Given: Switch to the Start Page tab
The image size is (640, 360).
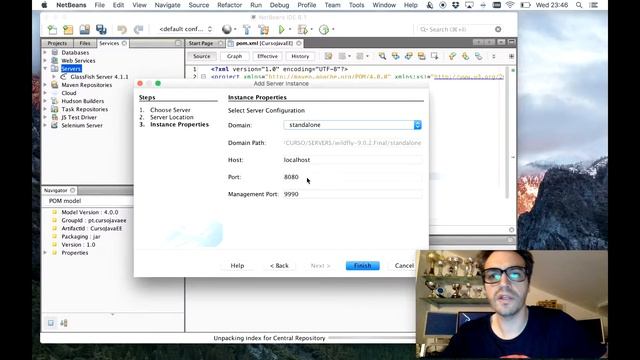Looking at the screenshot, I should pos(201,43).
